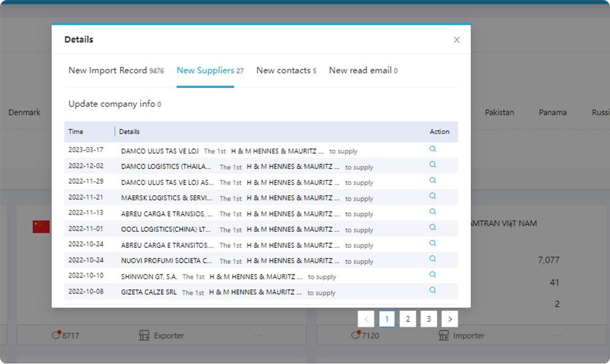Click supplier OOCL LOGISTICS(CHINA) LT...
The image size is (610, 364).
pyautogui.click(x=166, y=229)
